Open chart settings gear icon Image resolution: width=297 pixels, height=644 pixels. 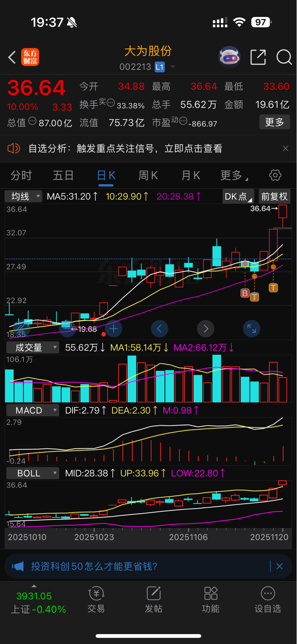point(275,175)
